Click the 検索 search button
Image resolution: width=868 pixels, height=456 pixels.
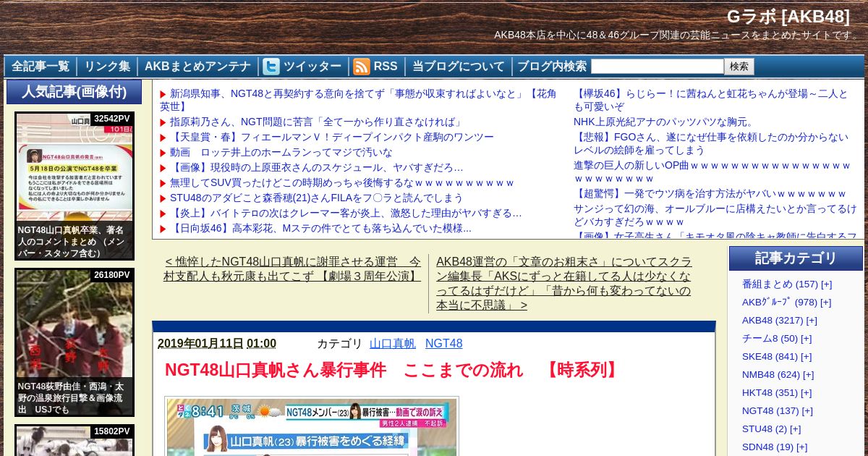tap(739, 67)
